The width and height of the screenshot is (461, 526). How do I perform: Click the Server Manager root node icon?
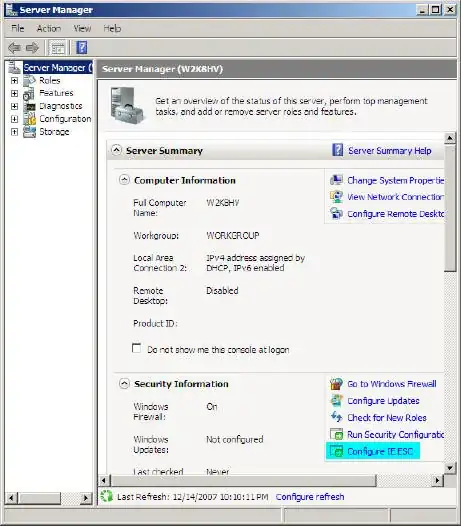click(14, 67)
